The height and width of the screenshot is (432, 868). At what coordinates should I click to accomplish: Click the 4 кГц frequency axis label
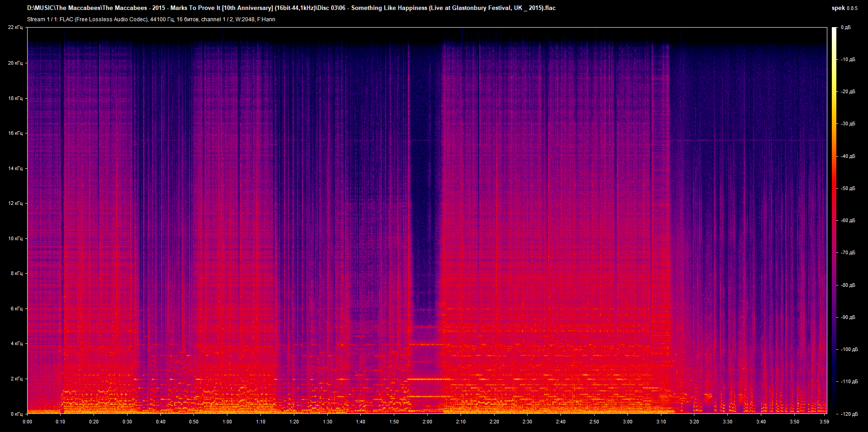(x=16, y=343)
